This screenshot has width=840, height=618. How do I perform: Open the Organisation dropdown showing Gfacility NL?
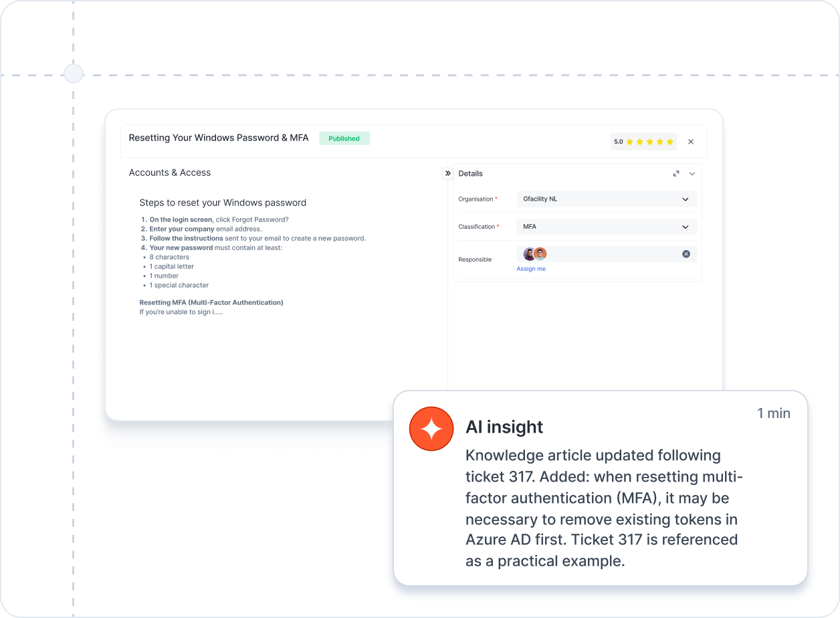pyautogui.click(x=606, y=199)
